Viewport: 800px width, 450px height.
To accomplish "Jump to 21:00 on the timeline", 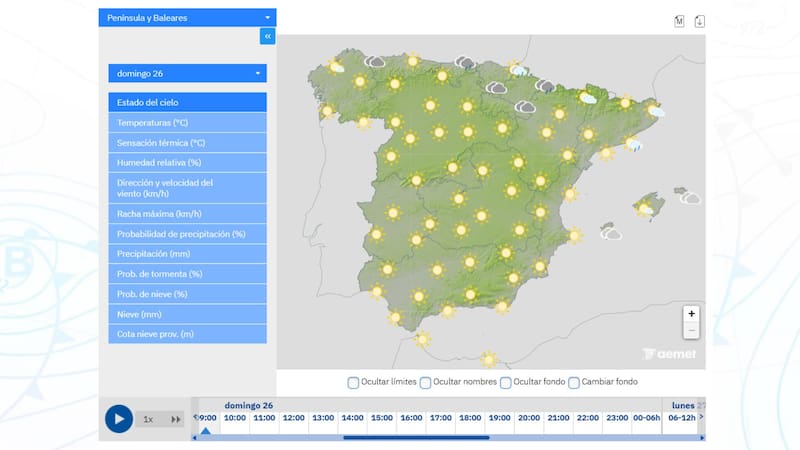I will (558, 418).
